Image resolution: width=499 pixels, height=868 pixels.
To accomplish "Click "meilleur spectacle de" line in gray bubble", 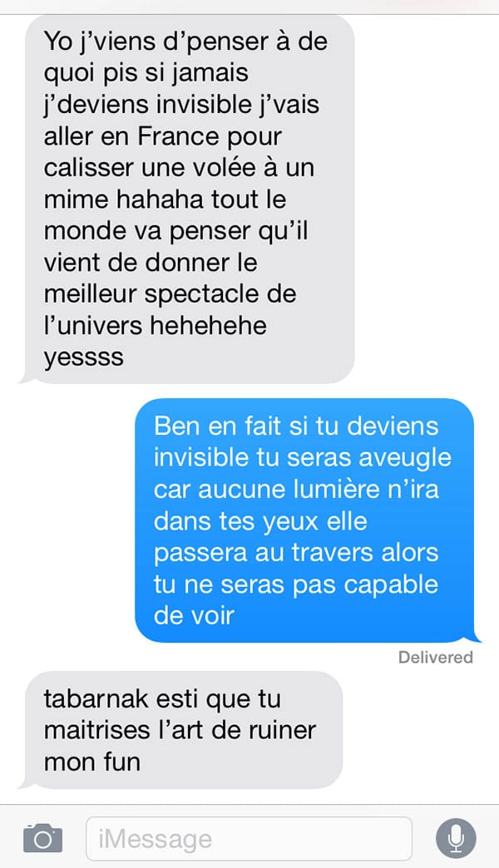I will click(x=170, y=293).
